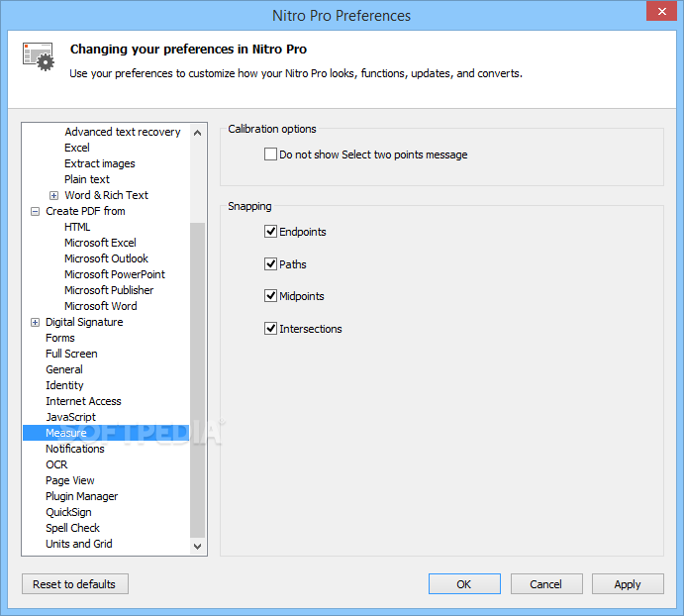Open Notifications preferences

tap(75, 449)
